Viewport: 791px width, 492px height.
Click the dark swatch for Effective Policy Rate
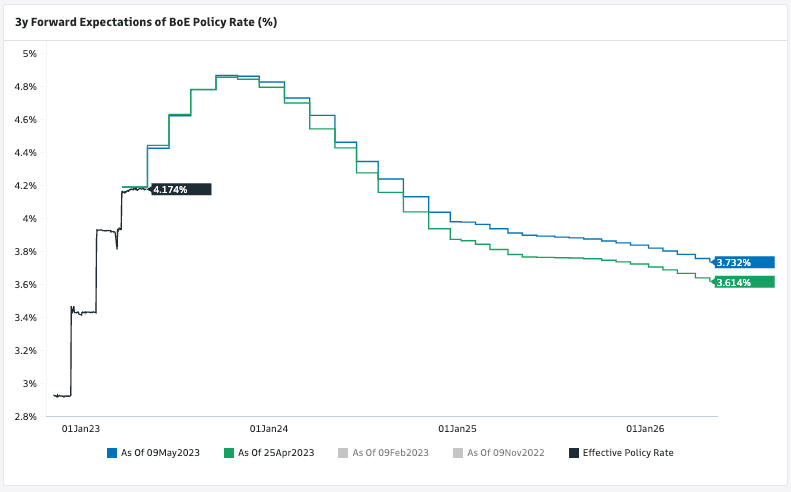(574, 453)
